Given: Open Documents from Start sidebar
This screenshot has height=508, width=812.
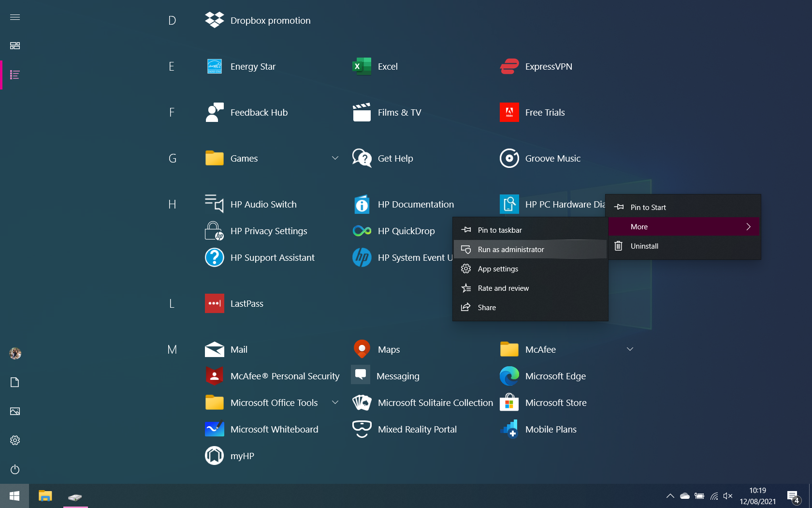Looking at the screenshot, I should 15,382.
